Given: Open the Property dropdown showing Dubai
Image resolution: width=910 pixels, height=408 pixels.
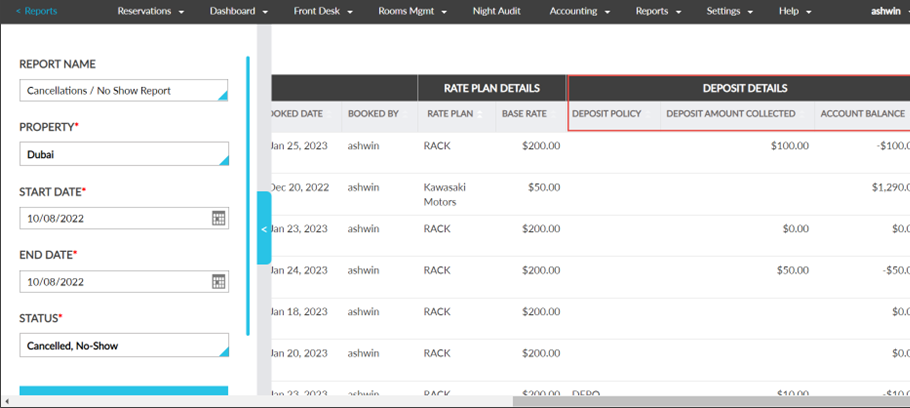Looking at the screenshot, I should point(124,154).
